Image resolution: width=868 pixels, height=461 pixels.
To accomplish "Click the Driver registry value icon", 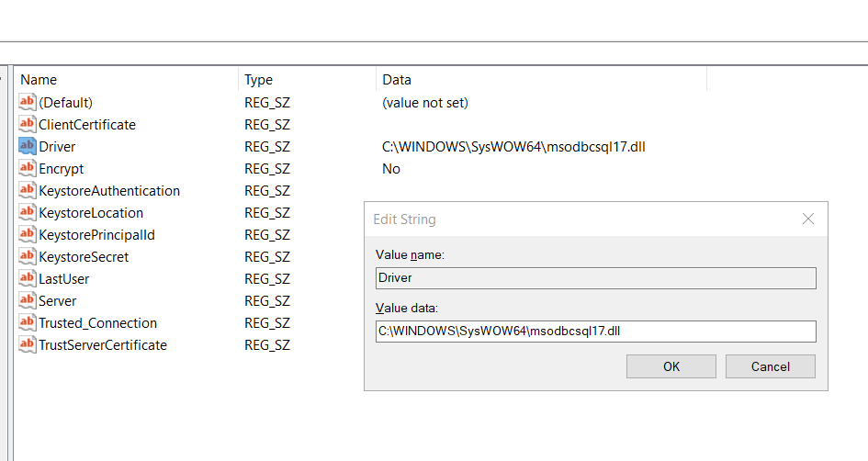I will click(27, 146).
